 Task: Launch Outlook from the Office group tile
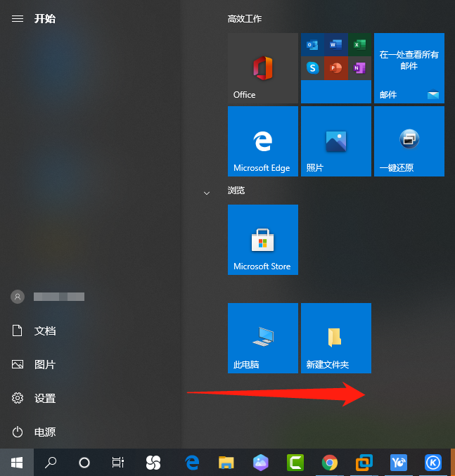[313, 45]
